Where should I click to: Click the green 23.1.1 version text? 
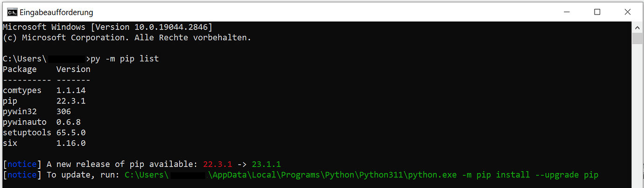coord(266,164)
